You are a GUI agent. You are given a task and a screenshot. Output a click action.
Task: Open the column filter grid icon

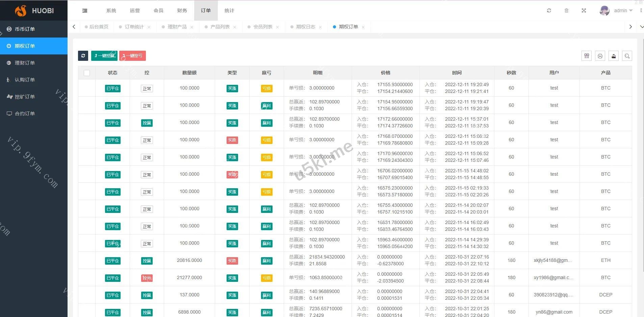587,56
